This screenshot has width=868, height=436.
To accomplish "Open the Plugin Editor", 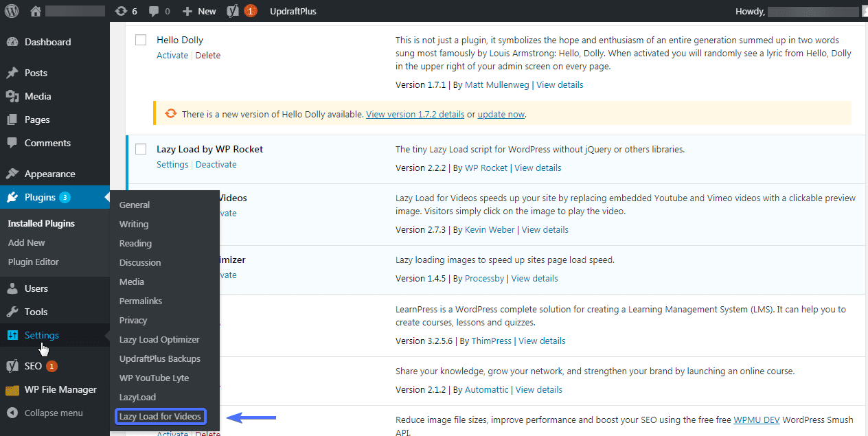I will point(34,262).
